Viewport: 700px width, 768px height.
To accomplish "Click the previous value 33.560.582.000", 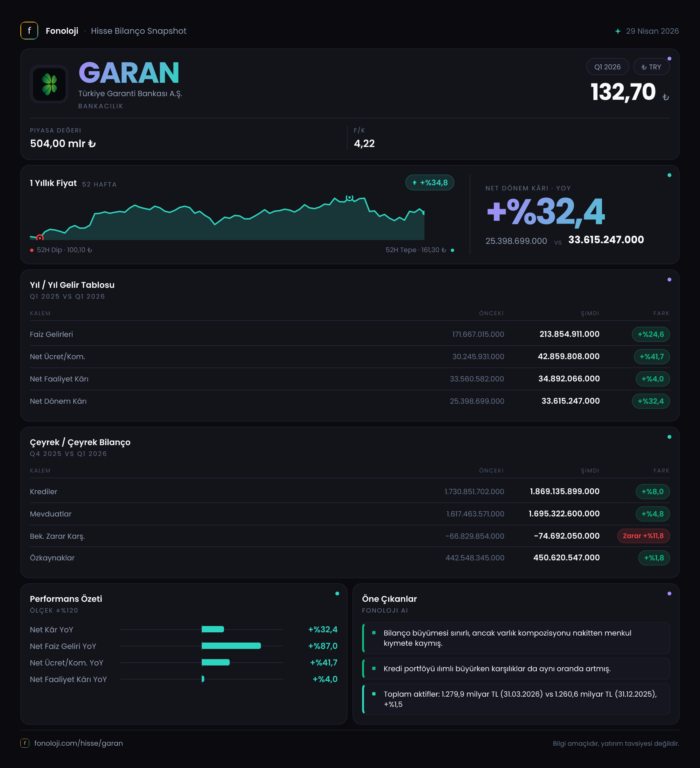I will [477, 379].
